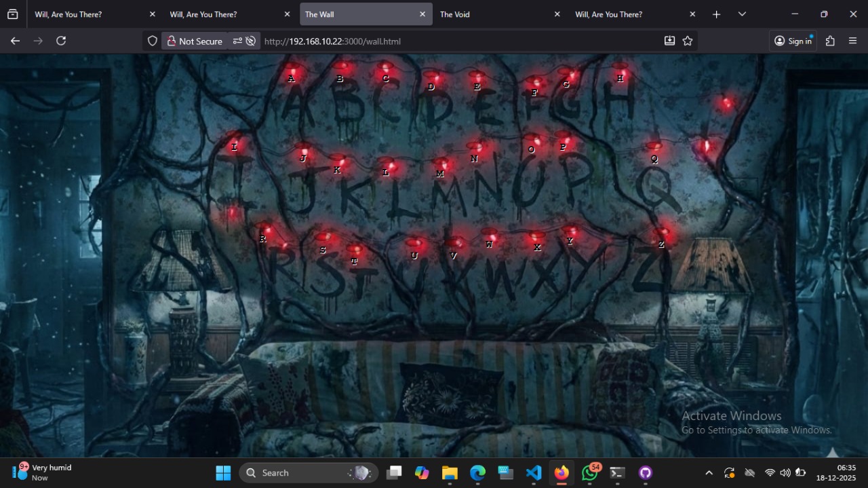Open the Terminal taskbar icon
Screen dimensions: 868x488
coord(617,472)
